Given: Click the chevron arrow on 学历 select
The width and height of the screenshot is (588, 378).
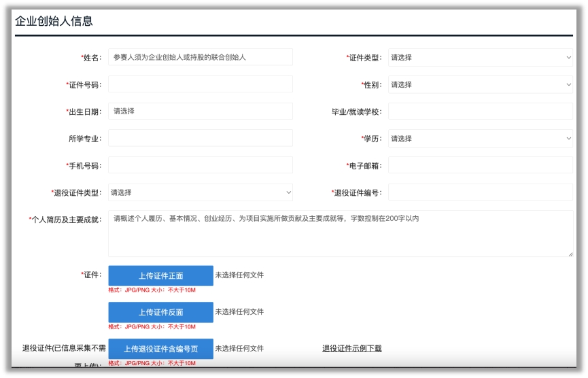Looking at the screenshot, I should click(568, 139).
